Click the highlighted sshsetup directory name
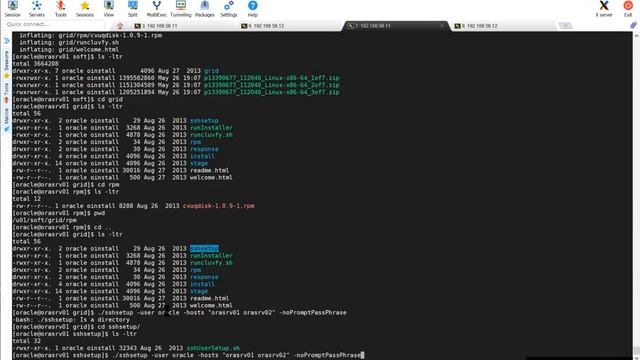 (204, 249)
